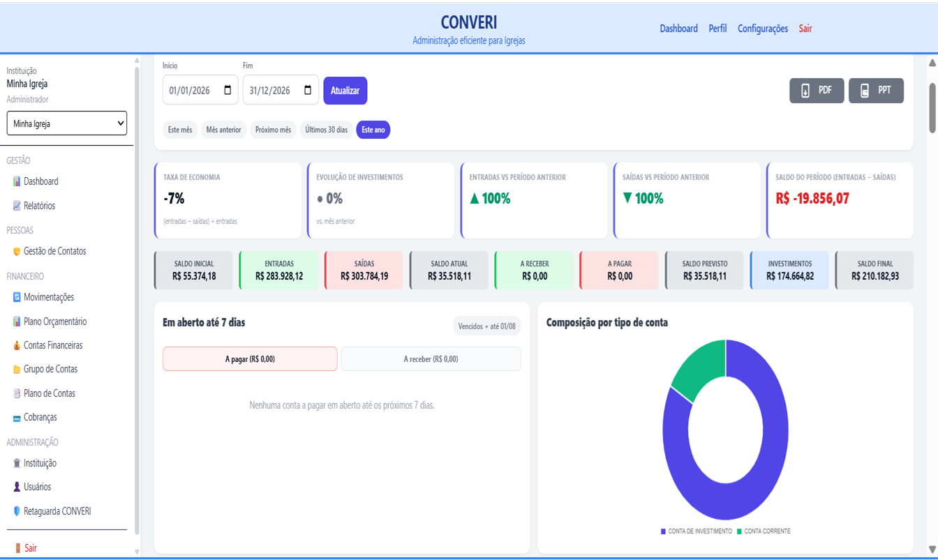Click the Atualizar button
This screenshot has width=938, height=560.
click(x=345, y=91)
